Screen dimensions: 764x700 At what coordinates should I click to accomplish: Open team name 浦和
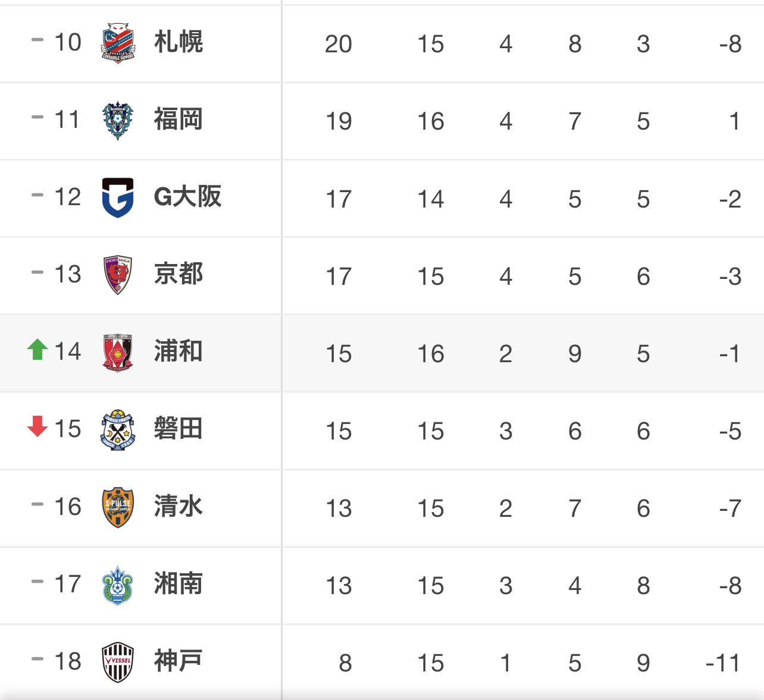(179, 351)
